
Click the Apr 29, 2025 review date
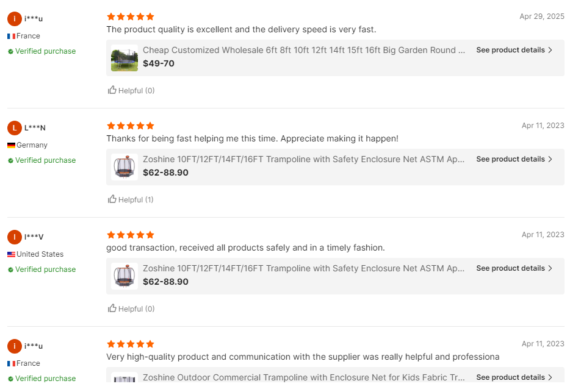541,16
